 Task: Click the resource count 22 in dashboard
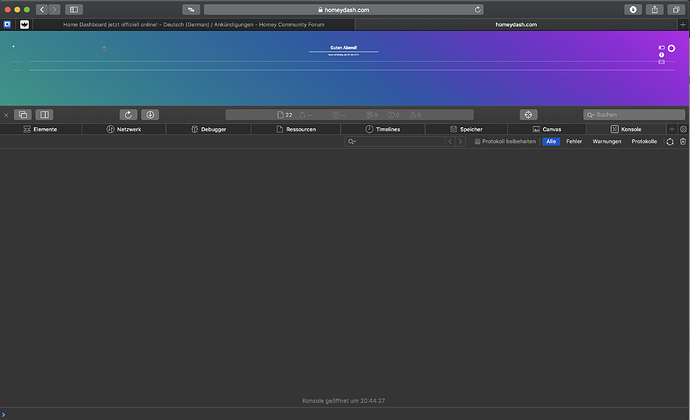(285, 114)
